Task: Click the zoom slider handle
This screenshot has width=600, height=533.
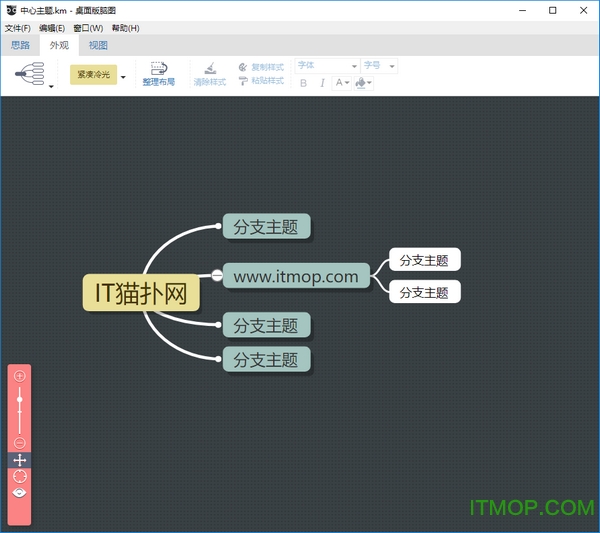Action: (x=20, y=399)
